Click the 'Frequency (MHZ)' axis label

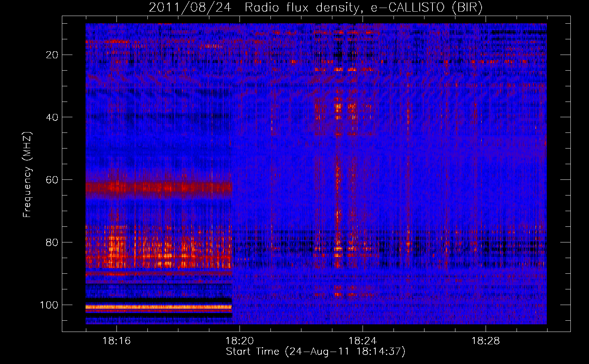27,174
